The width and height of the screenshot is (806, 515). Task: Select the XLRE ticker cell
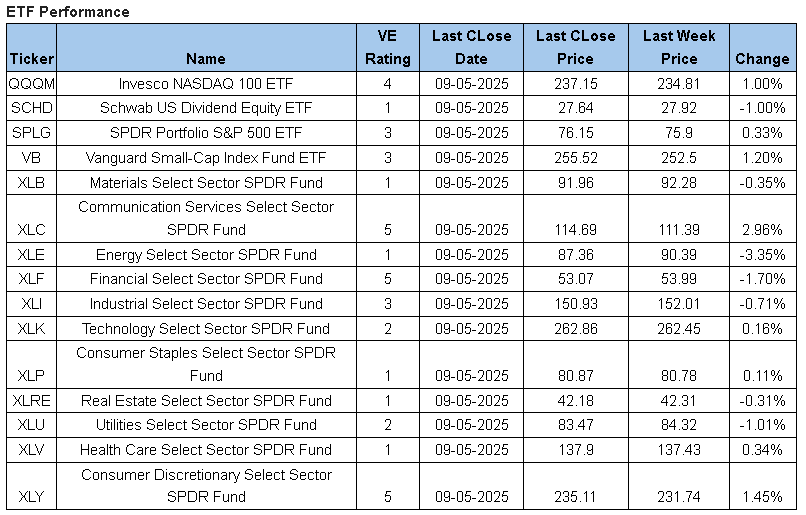click(x=30, y=401)
